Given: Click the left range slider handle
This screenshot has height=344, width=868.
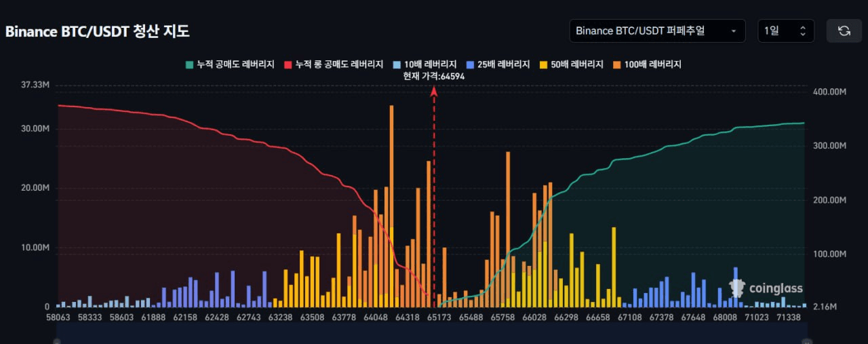Looking at the screenshot, I should tap(56, 340).
